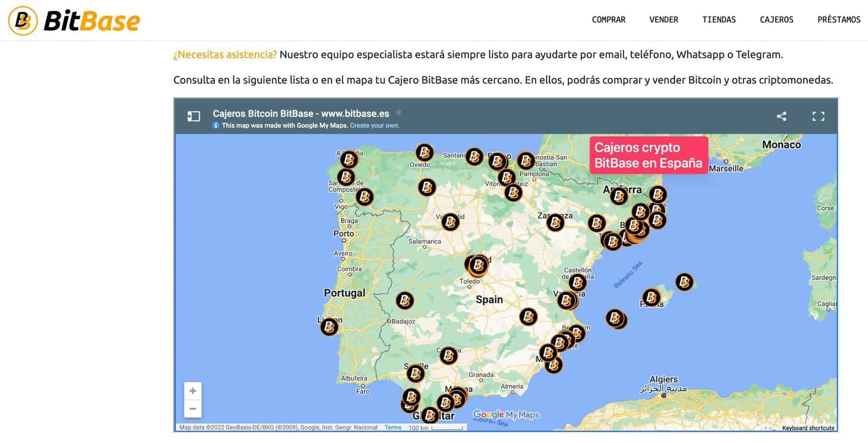Click the Google My Maps logo

click(506, 415)
